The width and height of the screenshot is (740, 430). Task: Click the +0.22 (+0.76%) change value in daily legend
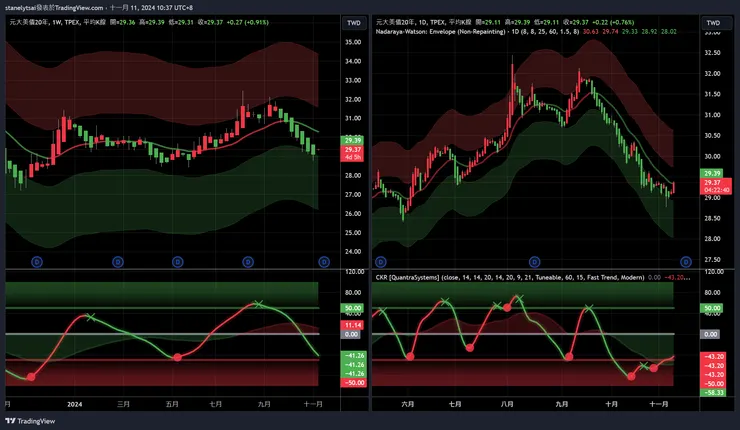coord(613,22)
